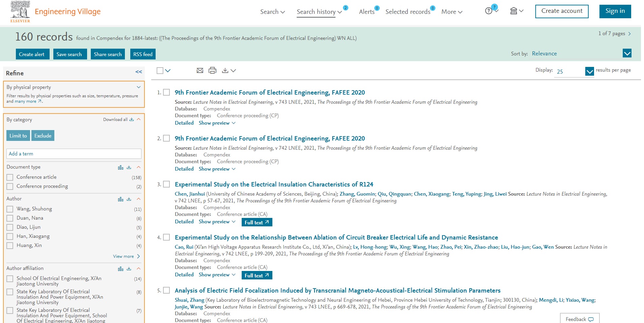The height and width of the screenshot is (323, 644).
Task: Open Author affiliation chart icon
Action: pyautogui.click(x=120, y=269)
